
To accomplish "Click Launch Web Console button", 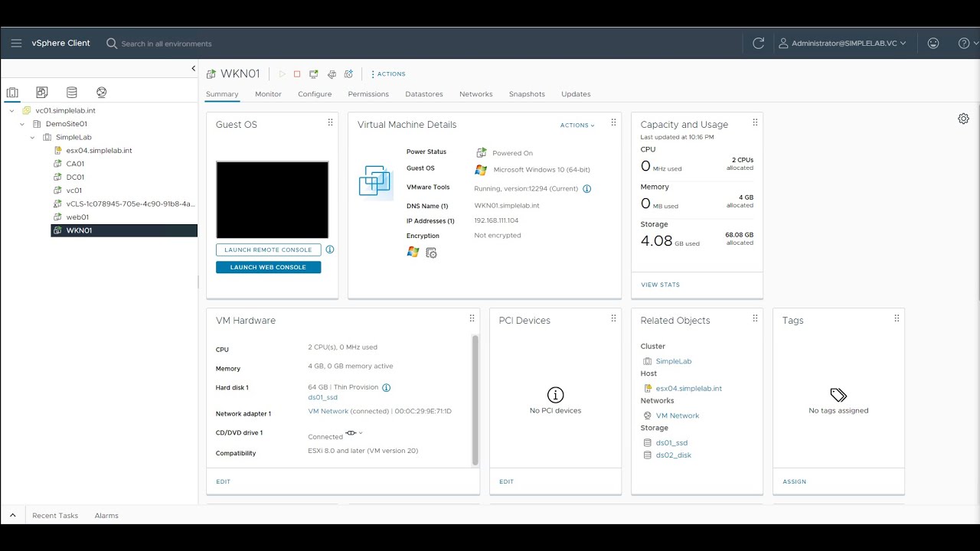I will click(x=268, y=267).
